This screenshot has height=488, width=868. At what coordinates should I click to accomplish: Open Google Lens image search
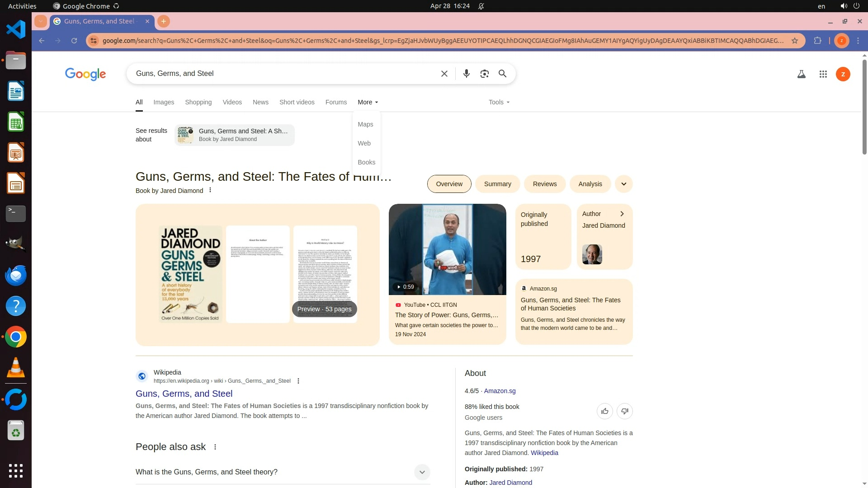point(484,74)
